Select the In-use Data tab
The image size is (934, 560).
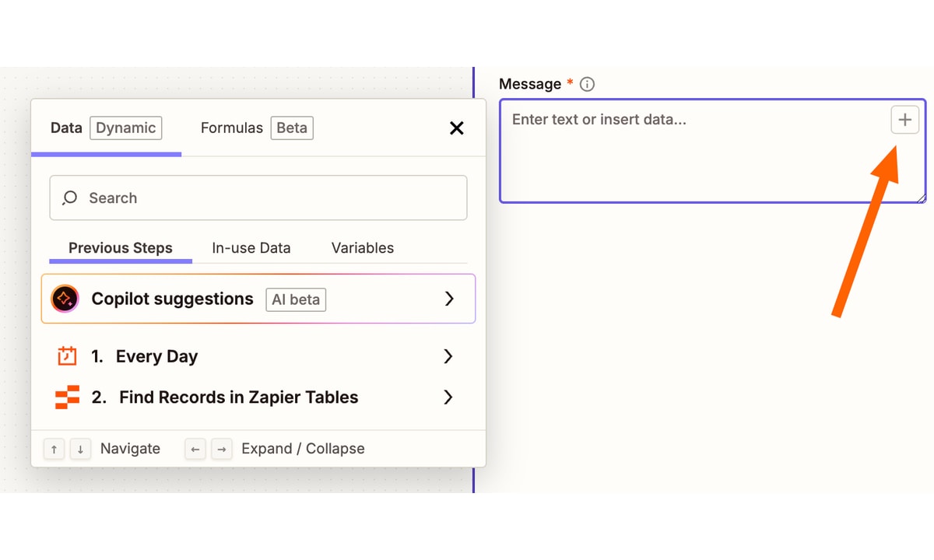point(251,248)
